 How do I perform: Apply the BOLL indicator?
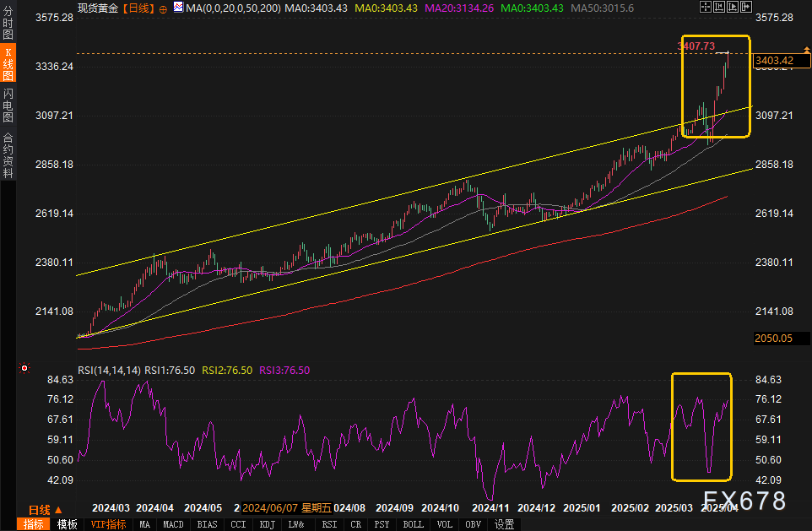coord(414,524)
